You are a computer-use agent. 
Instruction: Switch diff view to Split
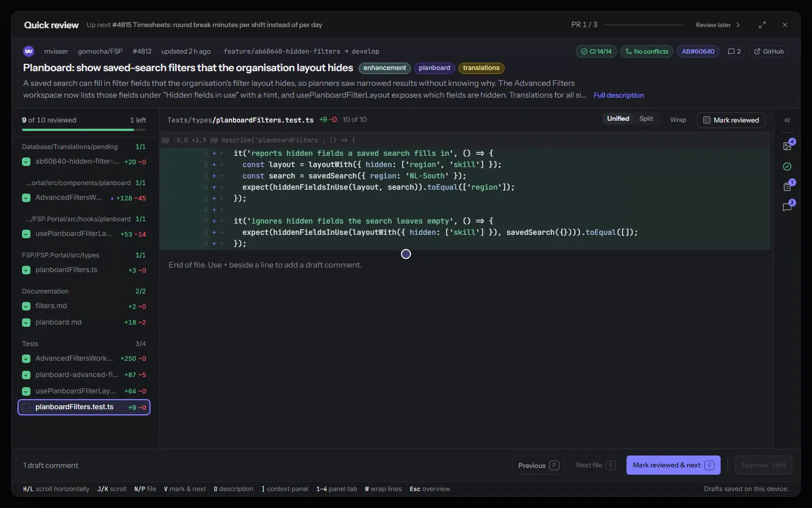click(646, 119)
